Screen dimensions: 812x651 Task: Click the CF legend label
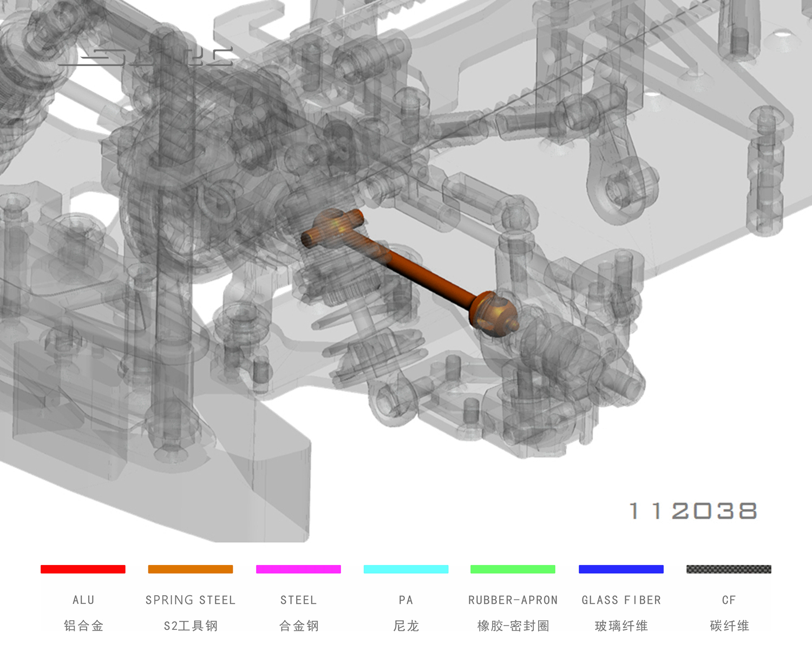(729, 600)
